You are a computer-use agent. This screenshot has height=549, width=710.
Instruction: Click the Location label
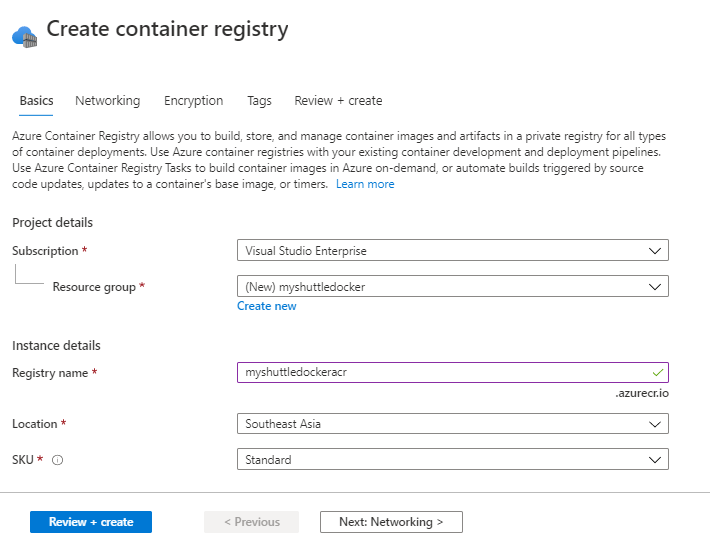click(35, 424)
